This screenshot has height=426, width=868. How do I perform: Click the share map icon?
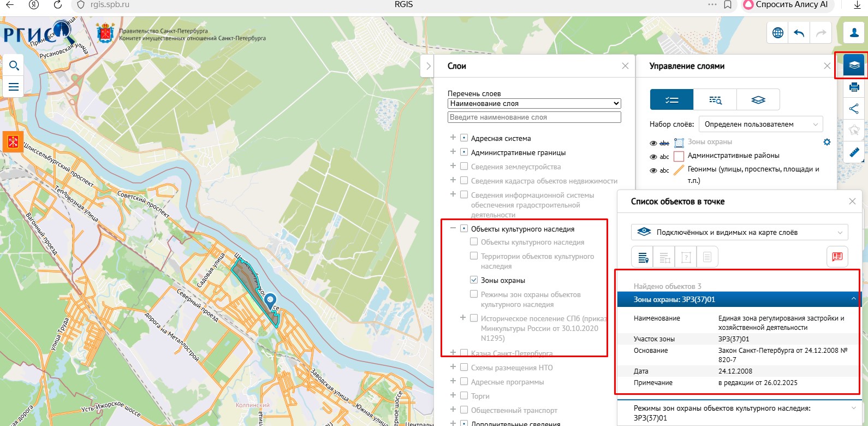(x=854, y=109)
